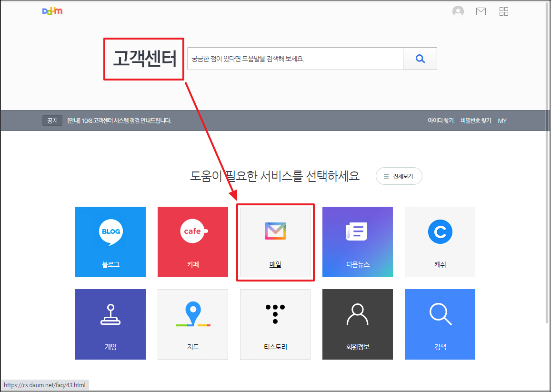Viewport: 551px width, 392px height.
Task: Open the services grid icon in header
Action: [x=504, y=11]
